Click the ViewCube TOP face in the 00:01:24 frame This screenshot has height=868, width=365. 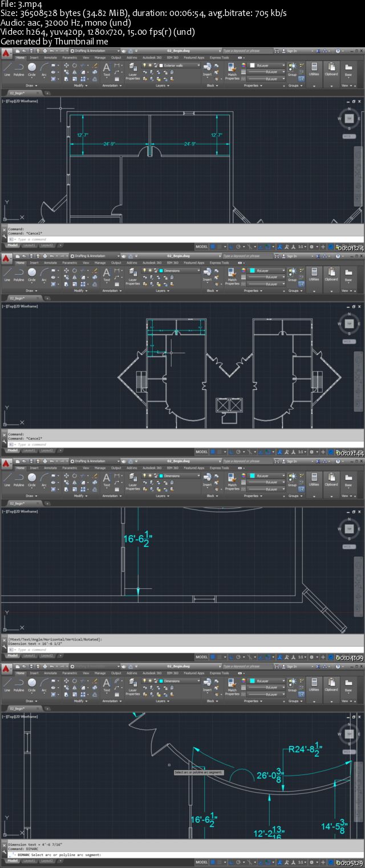348,119
